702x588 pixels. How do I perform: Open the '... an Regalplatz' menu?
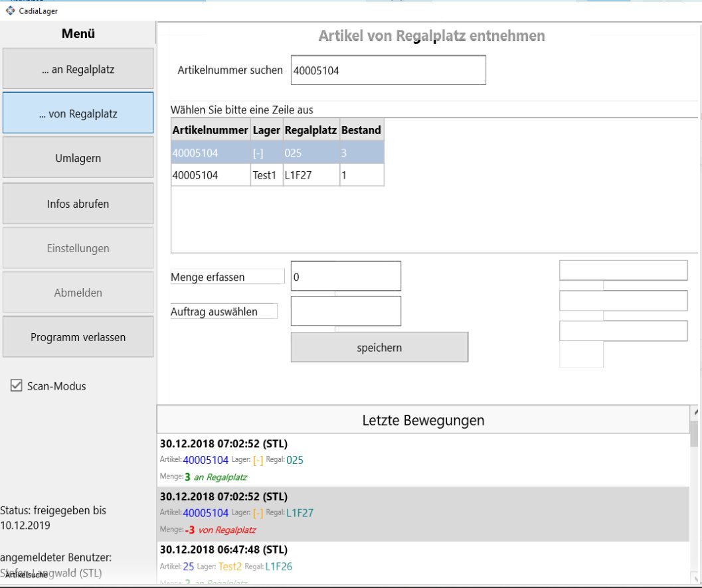click(78, 69)
